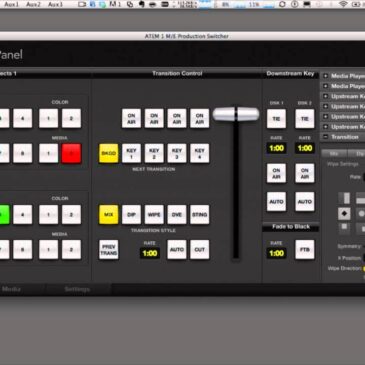Collapse the Transition palette

point(326,137)
